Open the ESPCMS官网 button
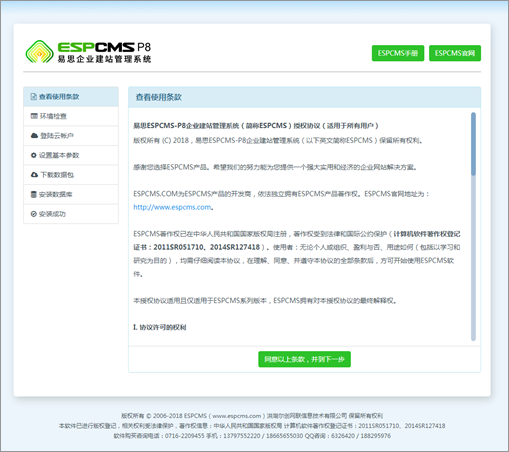 455,53
